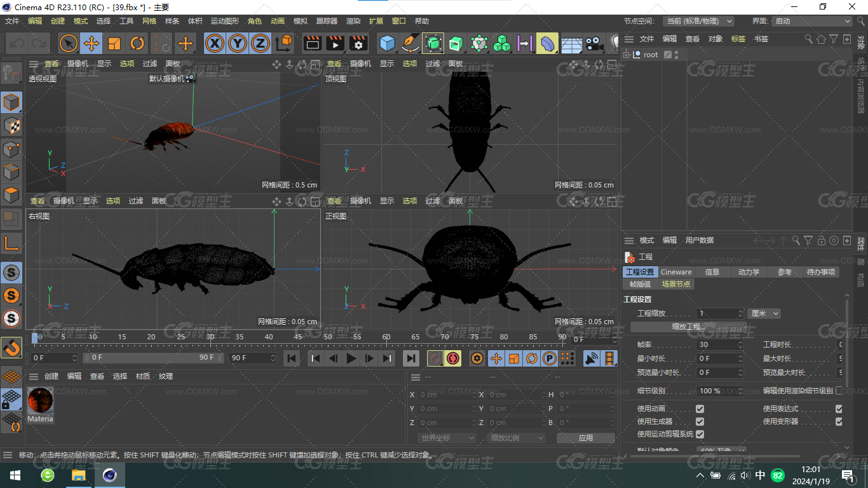This screenshot has width=868, height=488.
Task: Add a Cube primitive object
Action: pos(387,43)
